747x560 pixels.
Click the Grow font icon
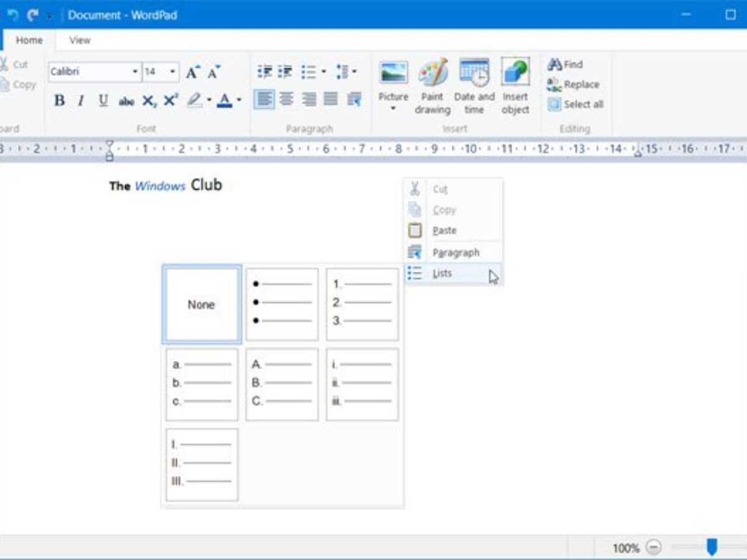(x=194, y=72)
